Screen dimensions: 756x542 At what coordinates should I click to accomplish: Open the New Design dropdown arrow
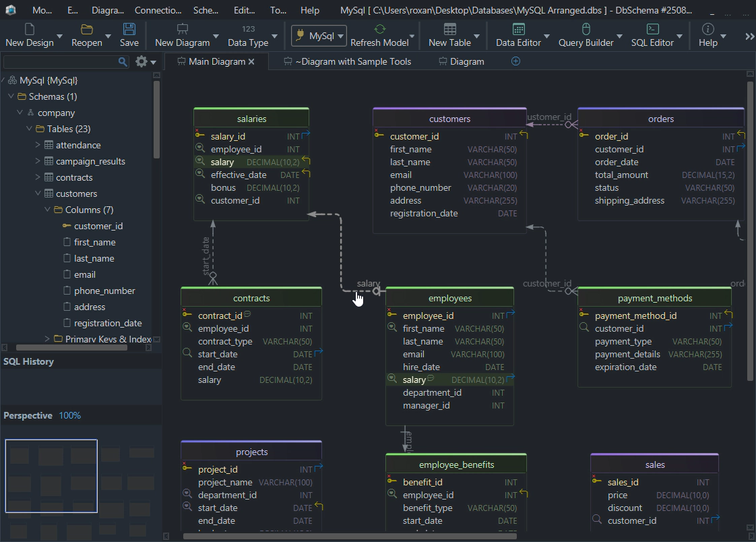60,36
